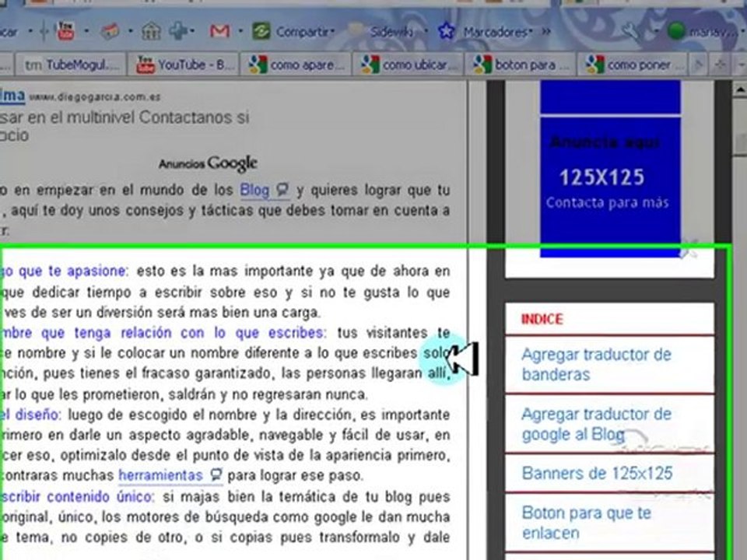The image size is (747, 560).
Task: Click the 'Contacta para más' ad text
Action: click(x=608, y=203)
